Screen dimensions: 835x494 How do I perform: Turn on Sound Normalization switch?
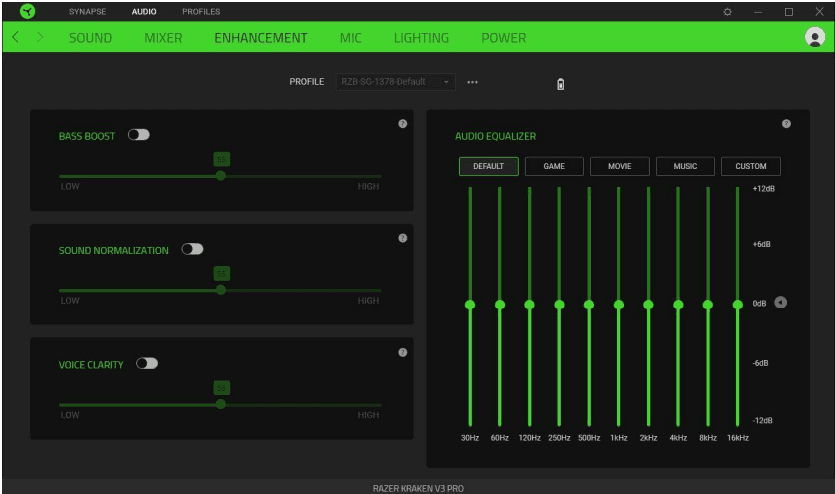(x=192, y=250)
